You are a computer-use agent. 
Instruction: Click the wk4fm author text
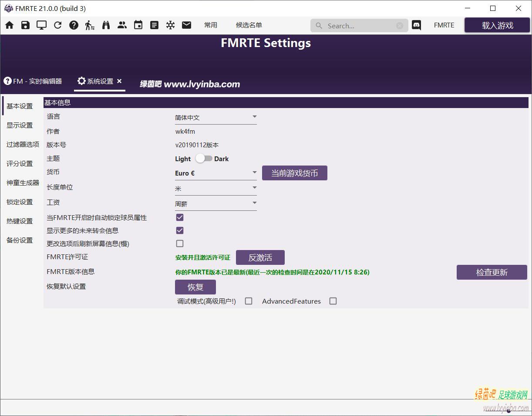185,131
